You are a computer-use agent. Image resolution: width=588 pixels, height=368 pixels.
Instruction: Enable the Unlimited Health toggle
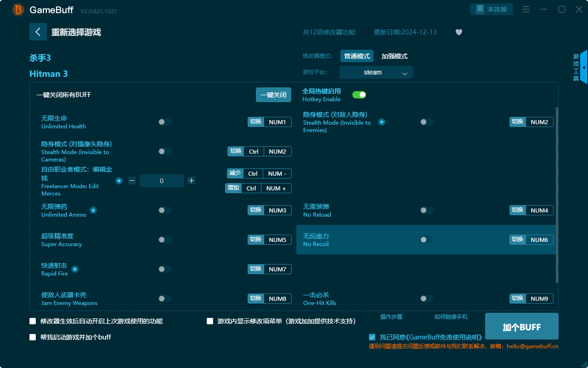[165, 122]
